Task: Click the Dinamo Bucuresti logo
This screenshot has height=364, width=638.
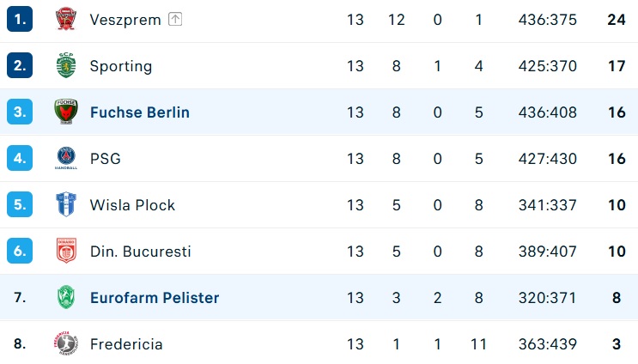Action: [66, 251]
